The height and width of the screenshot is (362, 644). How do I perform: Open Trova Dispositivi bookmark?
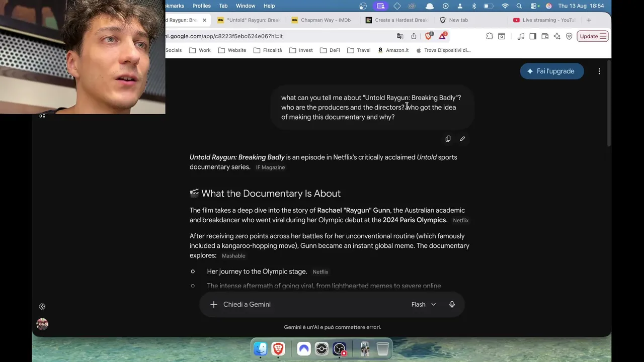click(443, 50)
